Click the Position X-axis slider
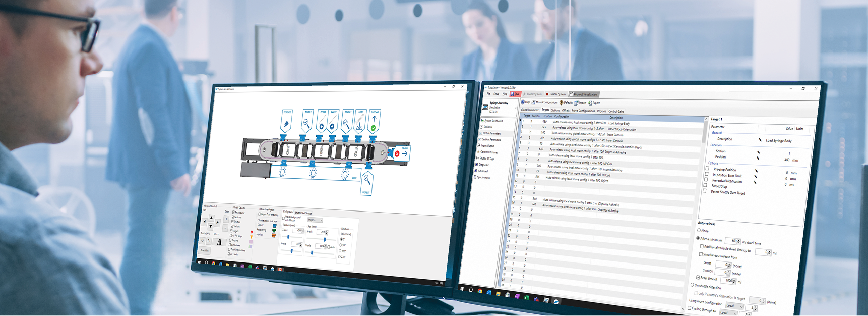This screenshot has height=316, width=868. point(289,237)
